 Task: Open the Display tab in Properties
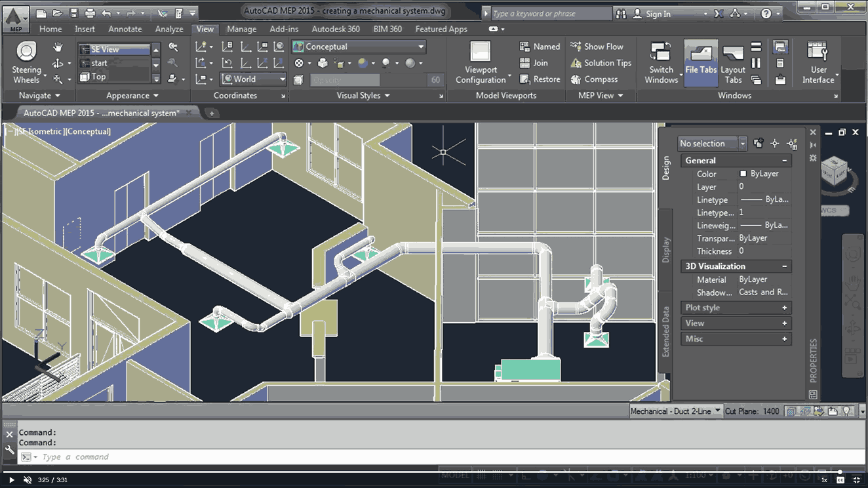(x=665, y=250)
